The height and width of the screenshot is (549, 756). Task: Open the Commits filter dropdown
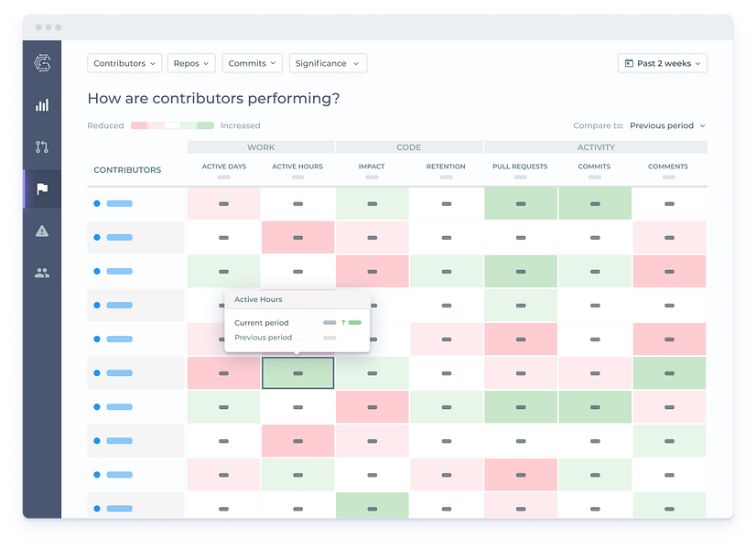coord(253,63)
